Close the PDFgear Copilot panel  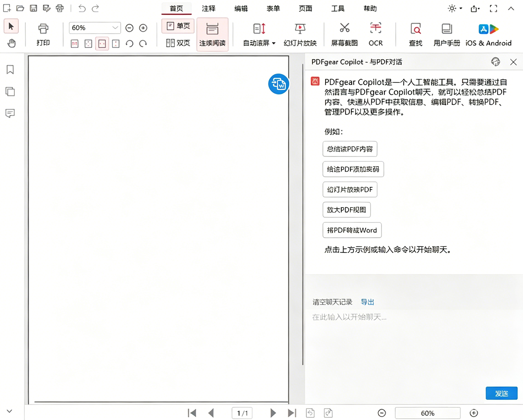point(513,62)
